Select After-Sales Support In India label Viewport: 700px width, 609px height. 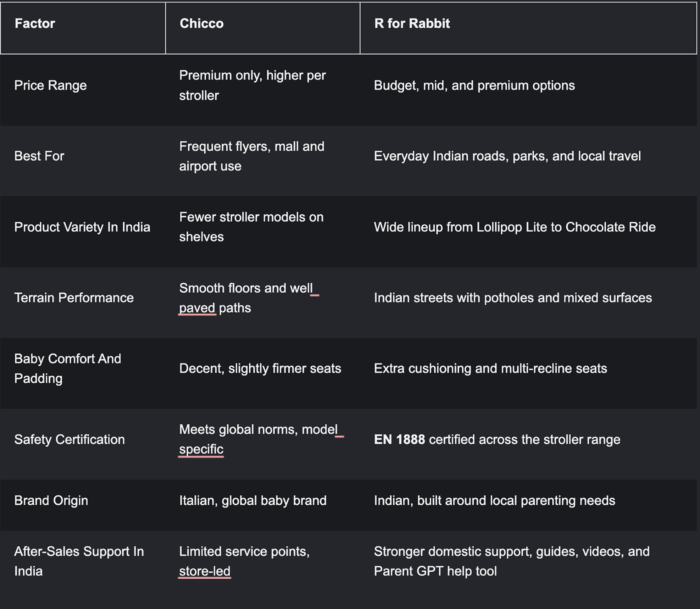coord(79,561)
